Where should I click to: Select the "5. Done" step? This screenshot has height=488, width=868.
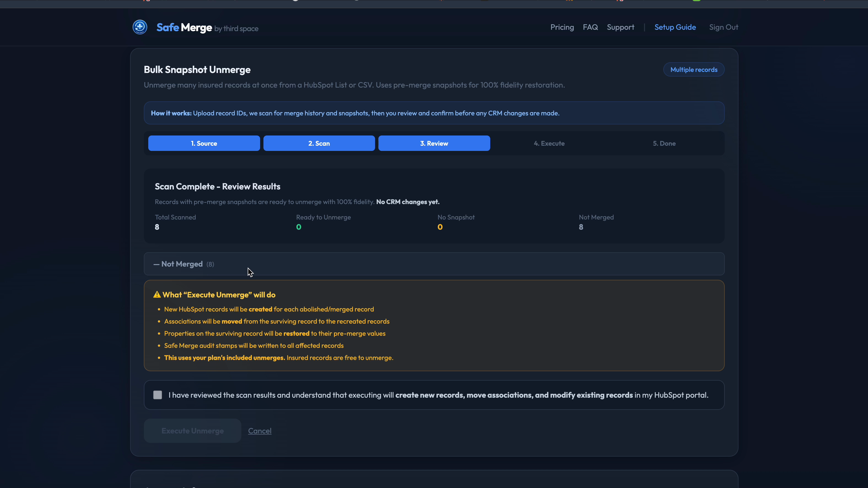pos(664,143)
